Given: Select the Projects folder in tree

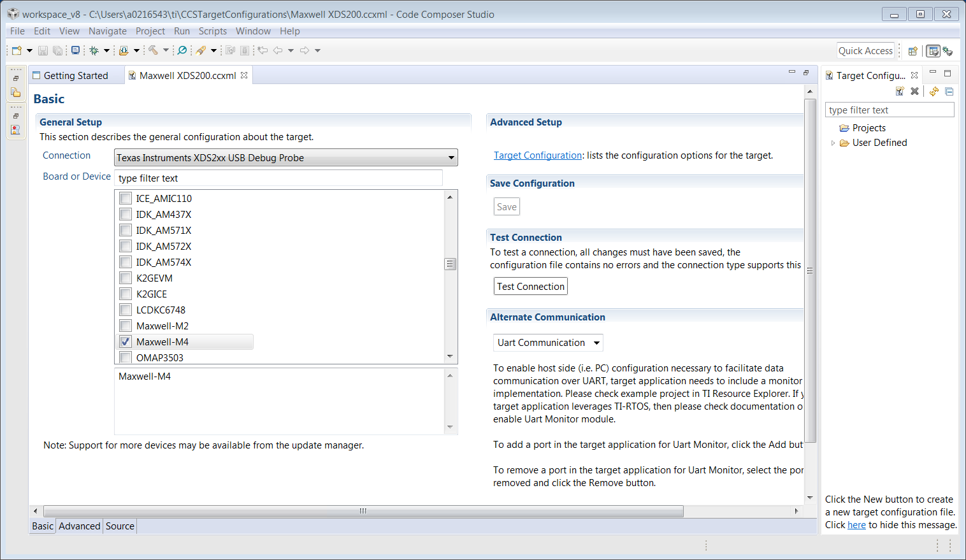Looking at the screenshot, I should point(863,128).
